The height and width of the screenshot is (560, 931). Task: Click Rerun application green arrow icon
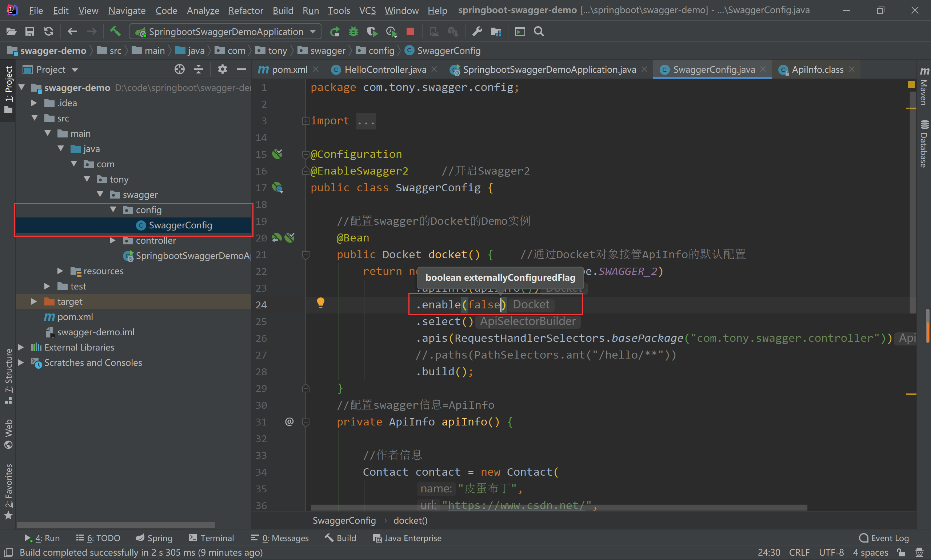[x=334, y=31]
